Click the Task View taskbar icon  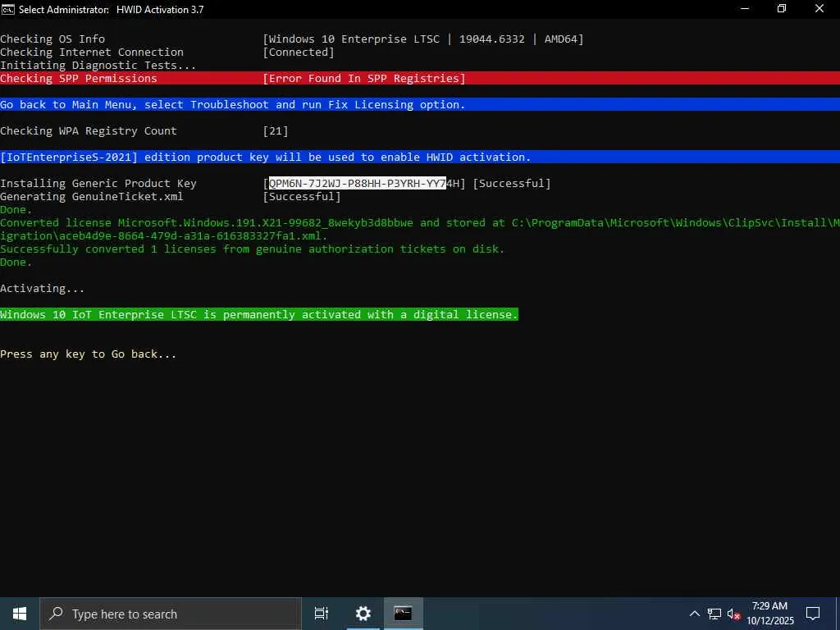pyautogui.click(x=322, y=614)
